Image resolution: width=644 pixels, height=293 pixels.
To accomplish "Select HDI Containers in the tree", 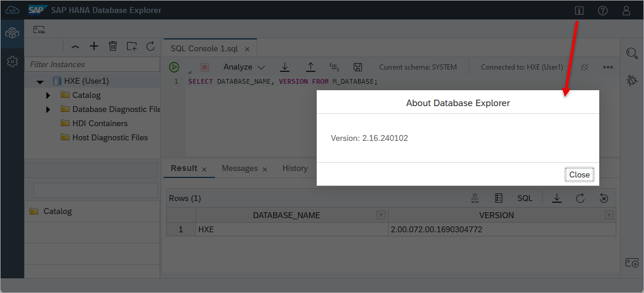I will coord(100,123).
